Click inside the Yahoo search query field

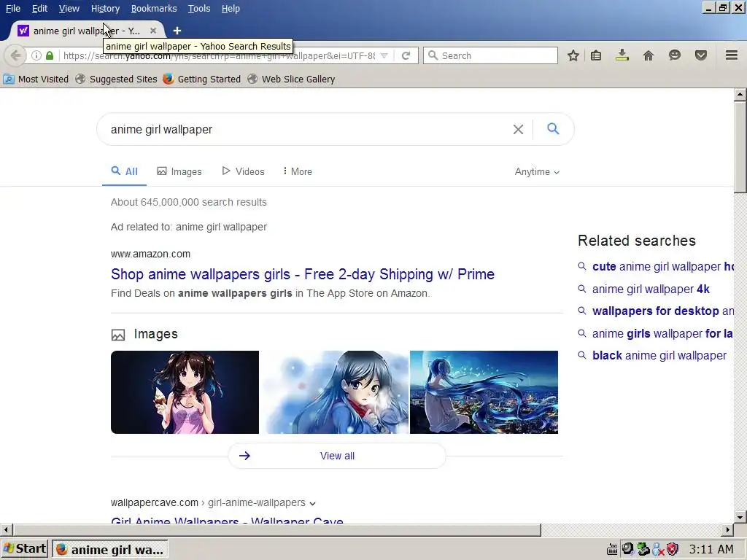point(305,129)
